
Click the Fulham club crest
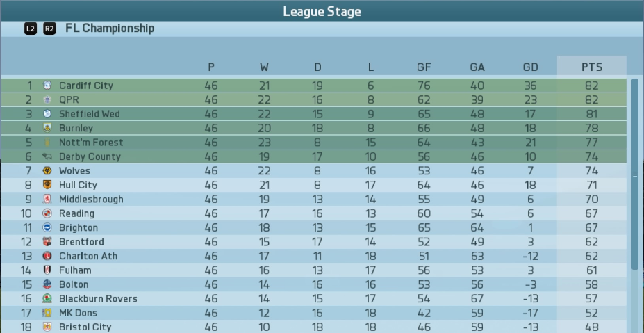[x=47, y=270]
